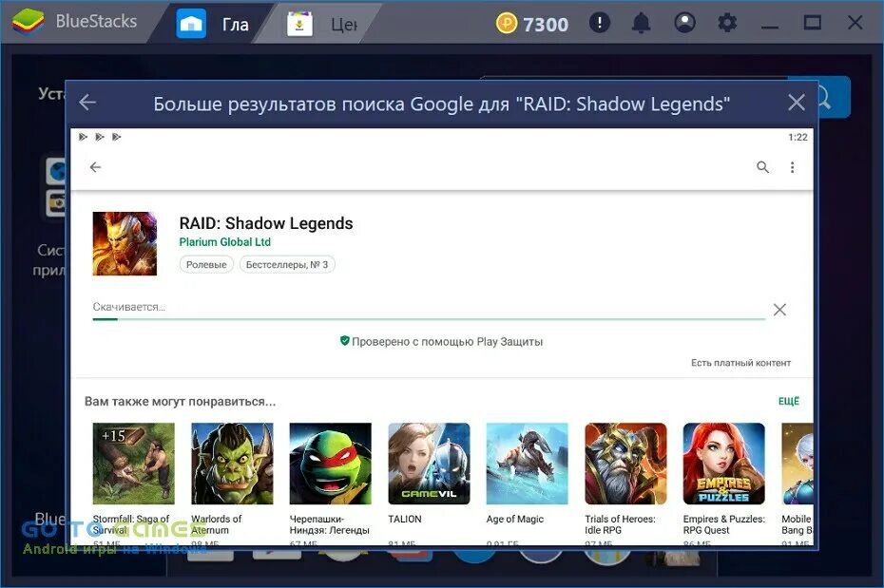Click the Вам также могут понравиться heading
Screen dimensions: 884x588
tap(180, 402)
